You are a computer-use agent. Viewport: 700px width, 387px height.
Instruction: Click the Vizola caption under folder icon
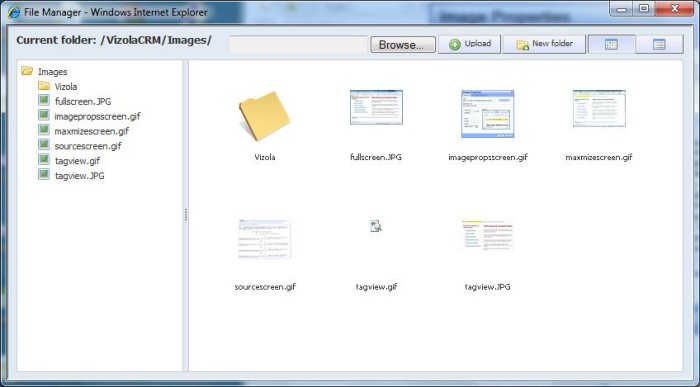tap(265, 157)
